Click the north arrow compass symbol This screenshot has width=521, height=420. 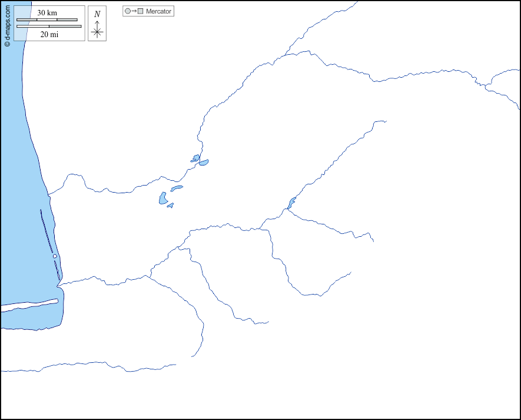[x=97, y=30]
